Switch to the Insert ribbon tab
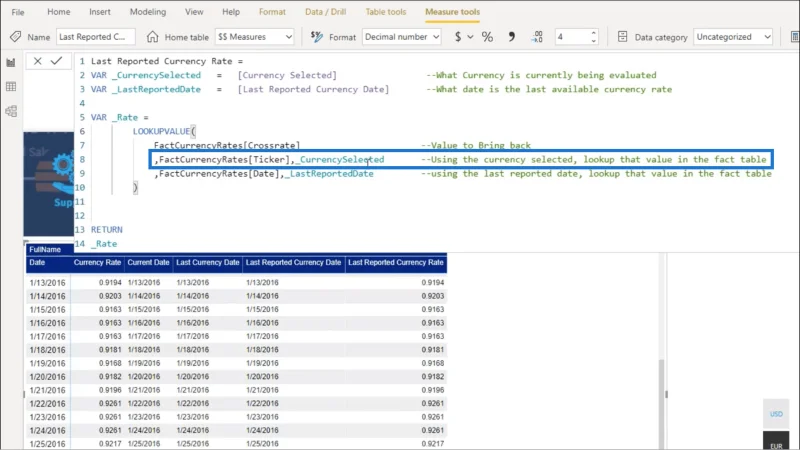 coord(99,12)
